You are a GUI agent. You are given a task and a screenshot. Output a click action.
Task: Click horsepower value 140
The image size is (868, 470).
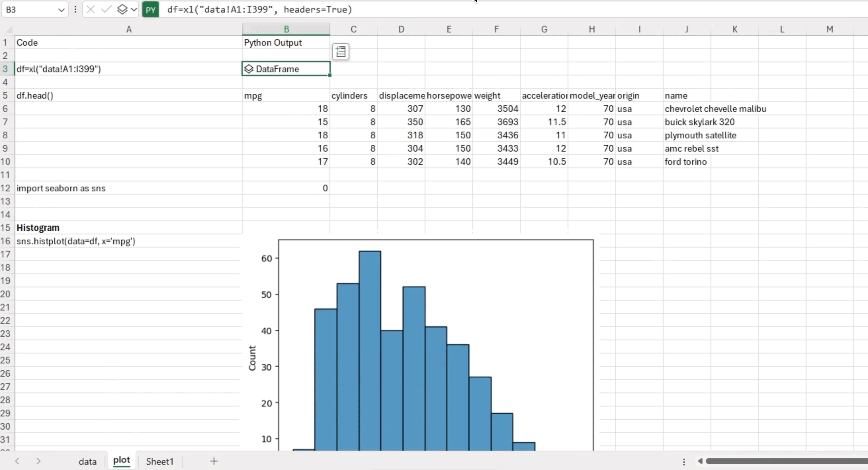[449, 162]
